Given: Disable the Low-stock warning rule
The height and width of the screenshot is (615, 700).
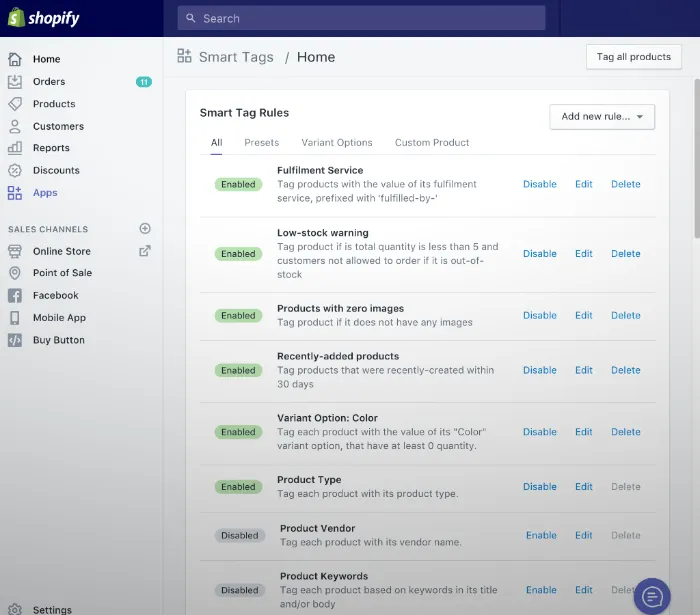Looking at the screenshot, I should point(539,254).
